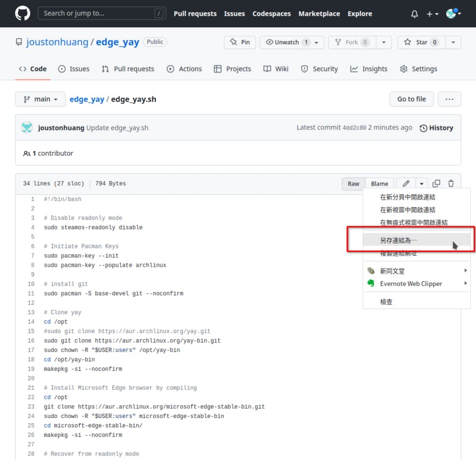Click the search or jump to field
The width and height of the screenshot is (476, 460).
[102, 13]
